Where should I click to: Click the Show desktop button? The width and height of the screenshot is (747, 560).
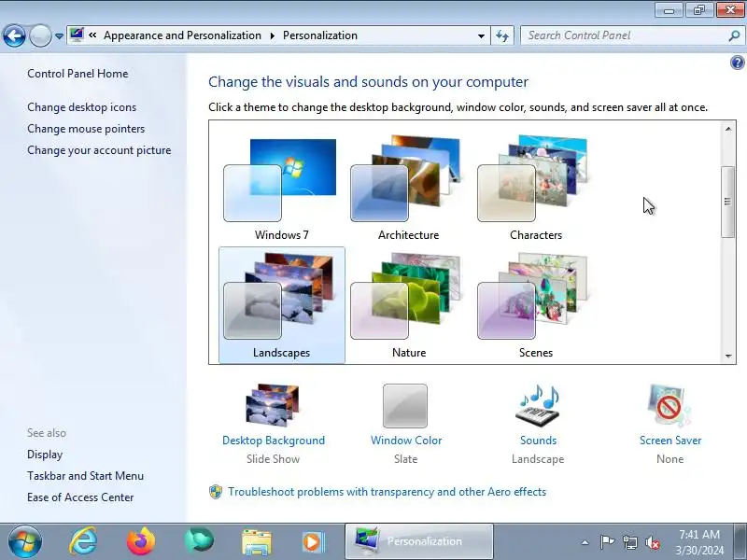[x=741, y=541]
